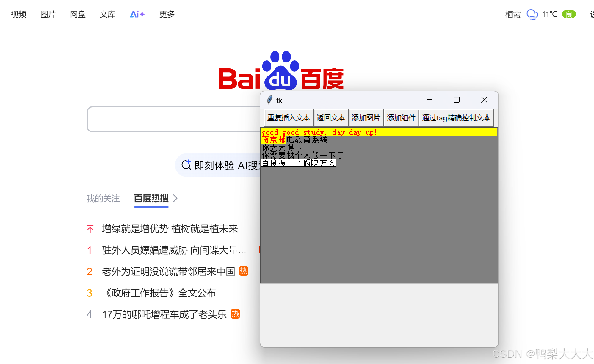Switch to 我的关注 tab
The height and width of the screenshot is (364, 594).
point(103,198)
